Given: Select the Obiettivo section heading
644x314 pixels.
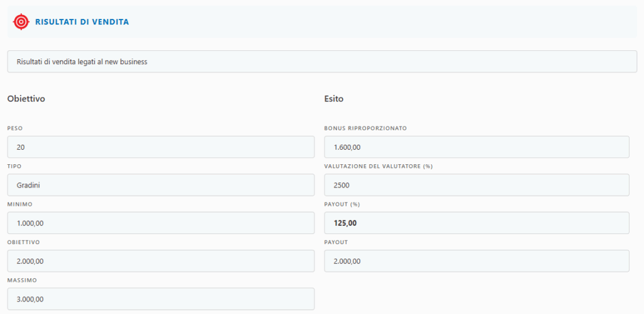Looking at the screenshot, I should pyautogui.click(x=26, y=99).
